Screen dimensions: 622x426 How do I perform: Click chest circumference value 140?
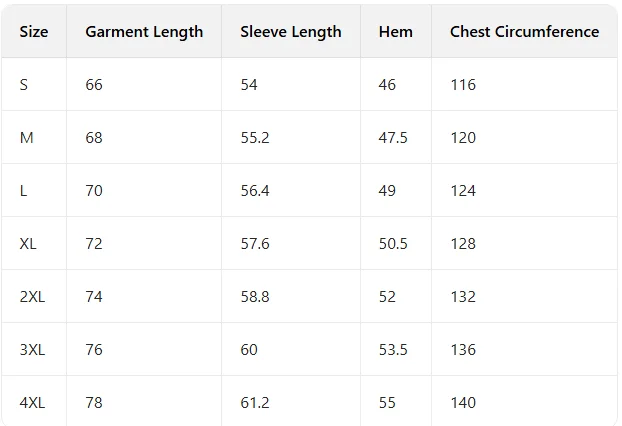click(x=463, y=403)
